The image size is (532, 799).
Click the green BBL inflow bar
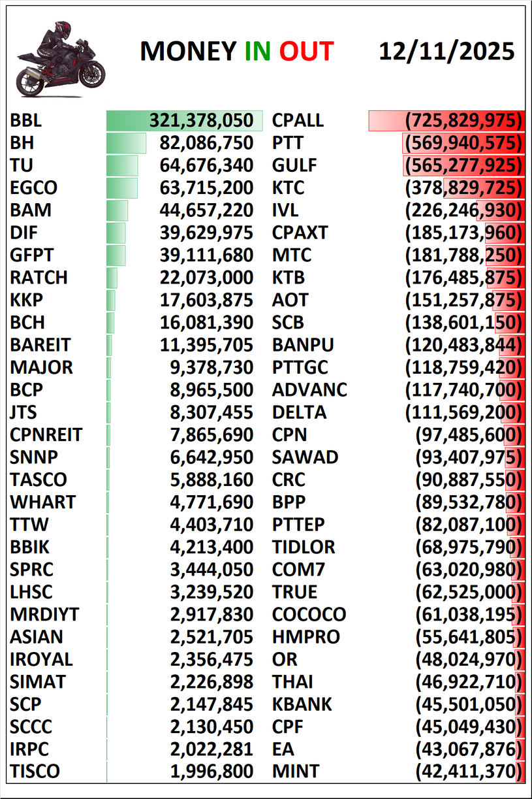[x=184, y=121]
